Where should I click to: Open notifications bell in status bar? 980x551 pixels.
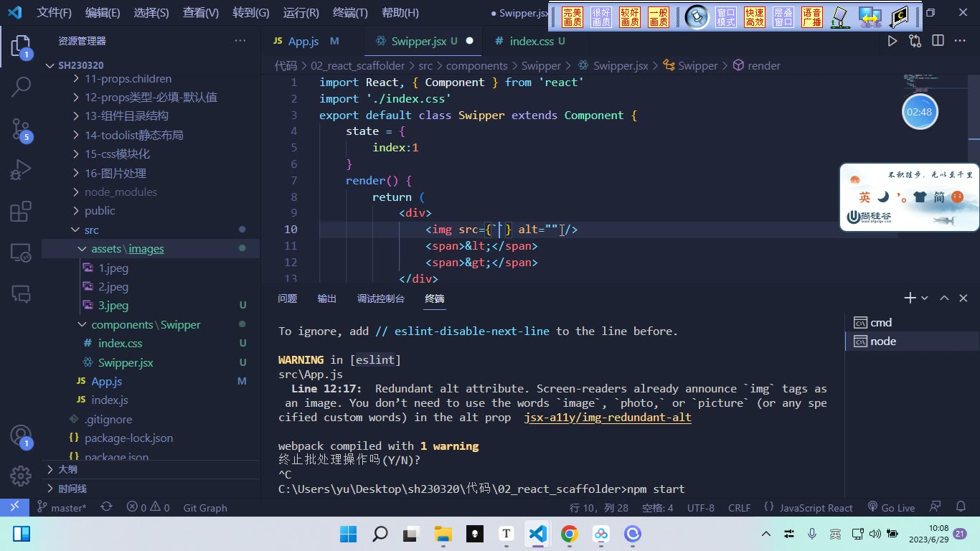coord(960,507)
